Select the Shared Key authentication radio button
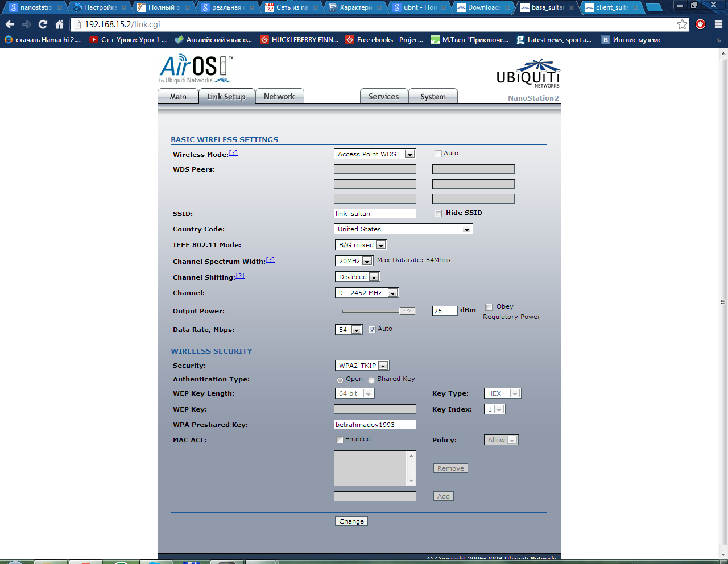728x564 pixels. click(x=371, y=380)
